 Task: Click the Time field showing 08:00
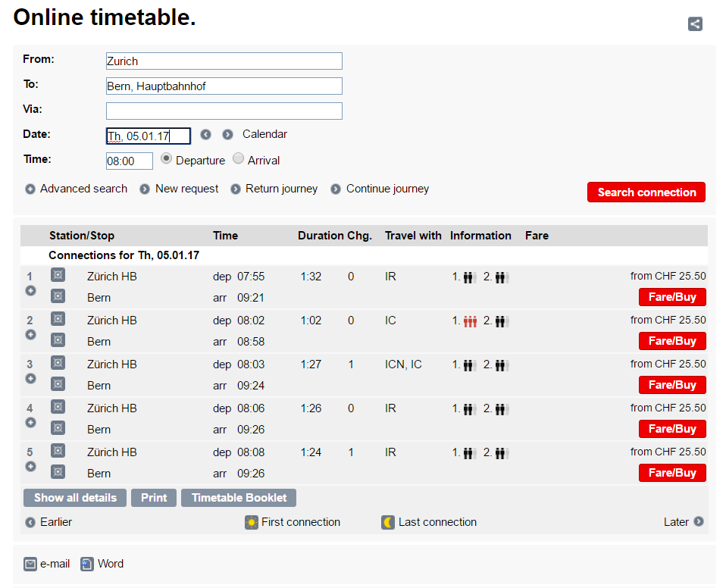(x=129, y=161)
